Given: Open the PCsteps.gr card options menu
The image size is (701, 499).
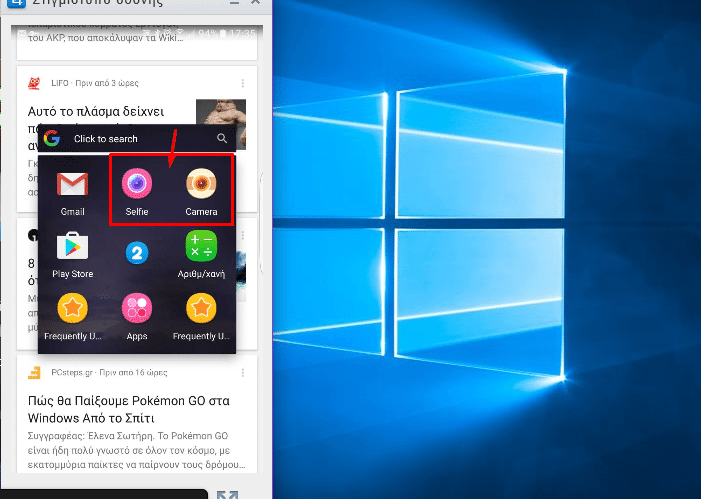Looking at the screenshot, I should tap(242, 372).
